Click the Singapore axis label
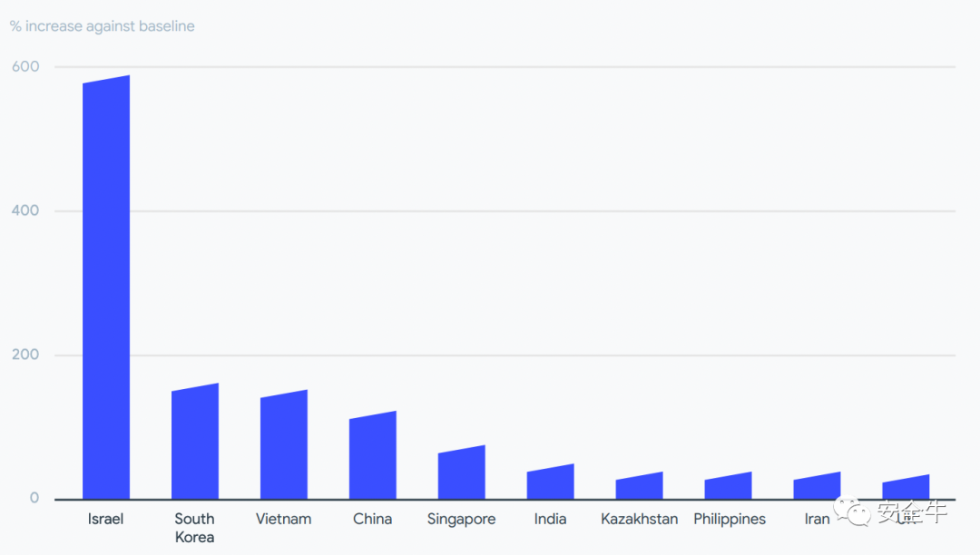 tap(461, 520)
